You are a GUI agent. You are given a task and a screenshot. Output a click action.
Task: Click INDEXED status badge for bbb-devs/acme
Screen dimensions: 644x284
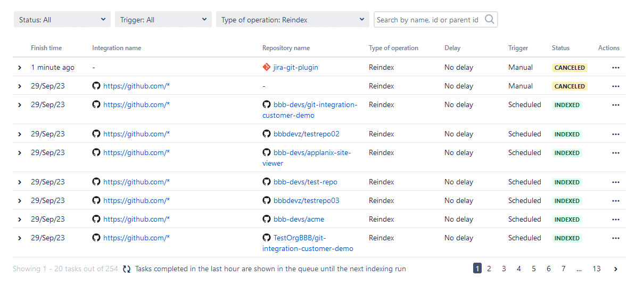(x=567, y=220)
